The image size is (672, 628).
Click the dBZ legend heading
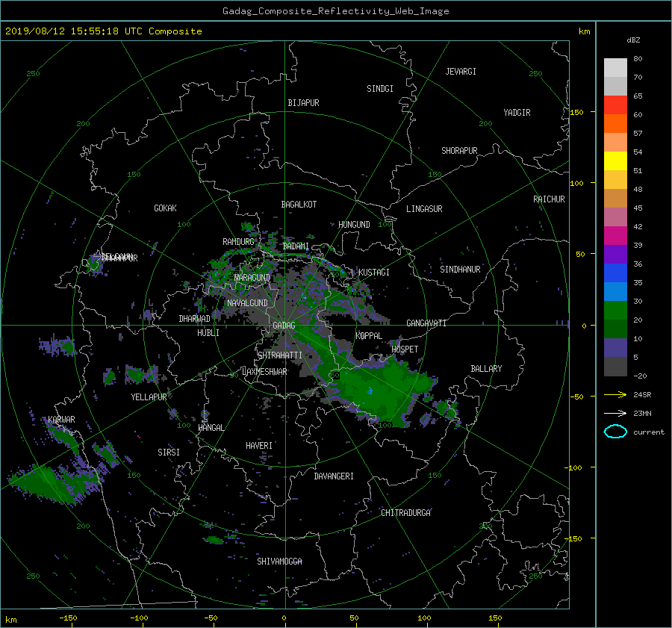[x=633, y=40]
